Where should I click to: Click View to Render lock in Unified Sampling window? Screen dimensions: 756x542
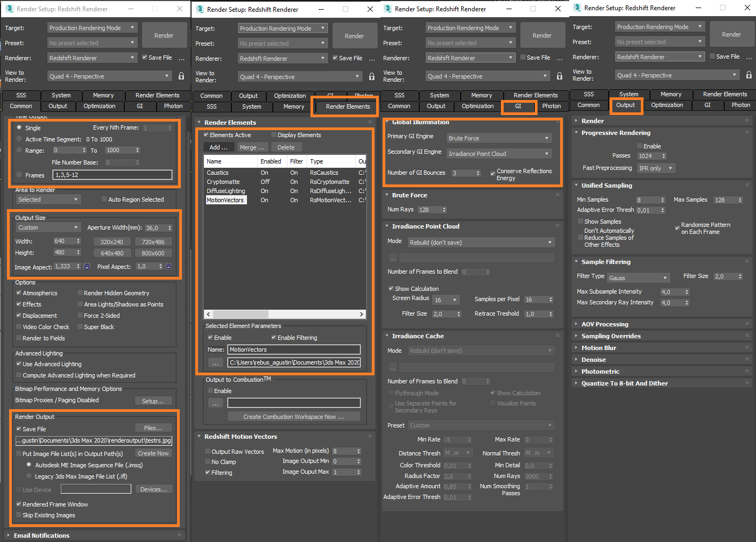click(x=749, y=75)
